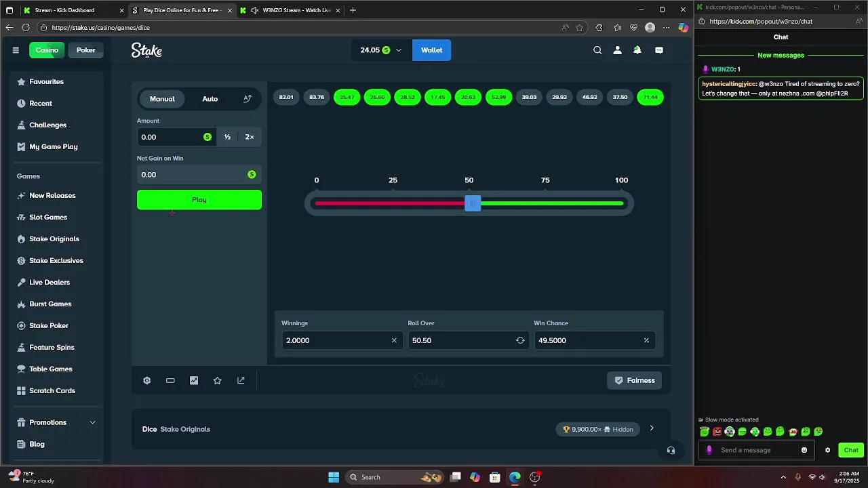Open the Fairness panel
868x488 pixels.
[634, 381]
